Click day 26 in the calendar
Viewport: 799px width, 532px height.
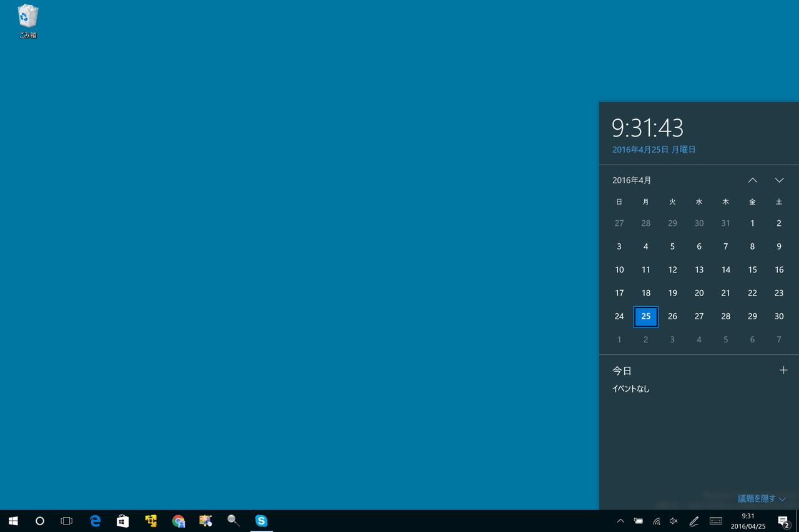[672, 316]
